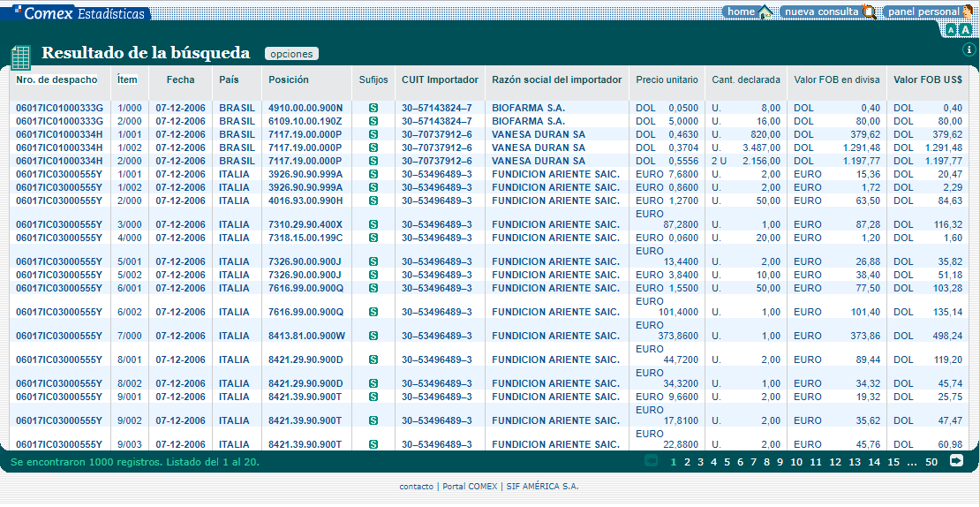Decrease font size with small A icon
This screenshot has width=980, height=507.
point(951,29)
